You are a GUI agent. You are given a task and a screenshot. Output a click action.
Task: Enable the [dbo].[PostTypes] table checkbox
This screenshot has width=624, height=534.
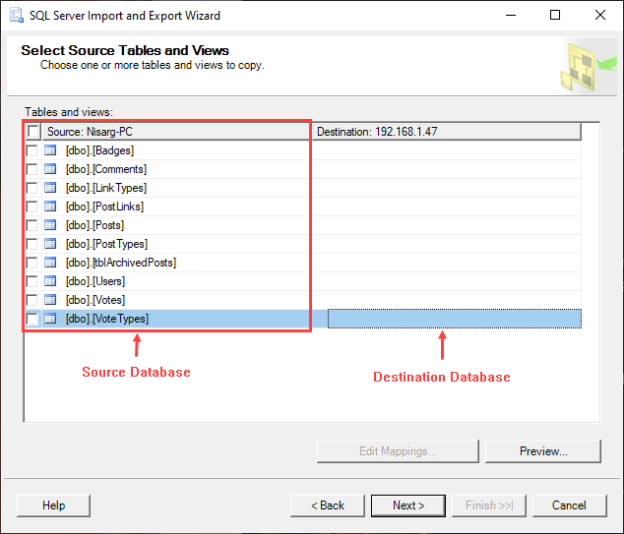coord(33,244)
